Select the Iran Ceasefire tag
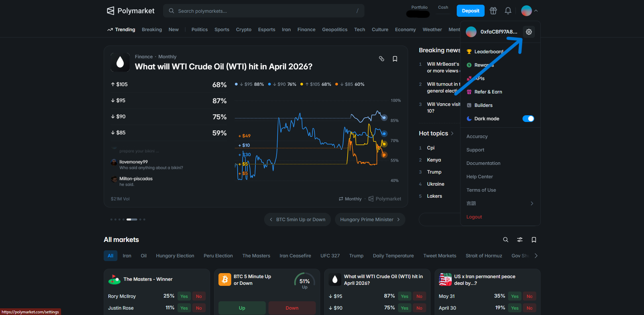This screenshot has height=315, width=644. coord(295,256)
